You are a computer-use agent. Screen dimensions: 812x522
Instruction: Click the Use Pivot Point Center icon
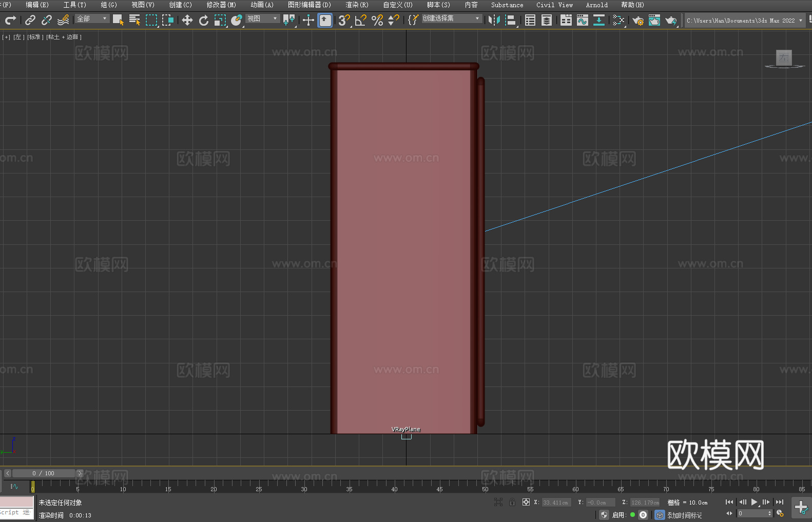pyautogui.click(x=289, y=20)
